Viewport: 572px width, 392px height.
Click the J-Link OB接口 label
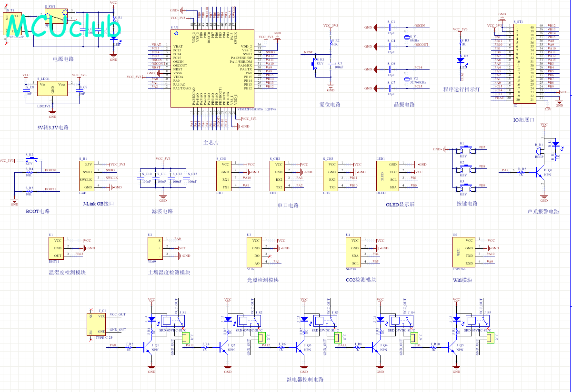(99, 204)
